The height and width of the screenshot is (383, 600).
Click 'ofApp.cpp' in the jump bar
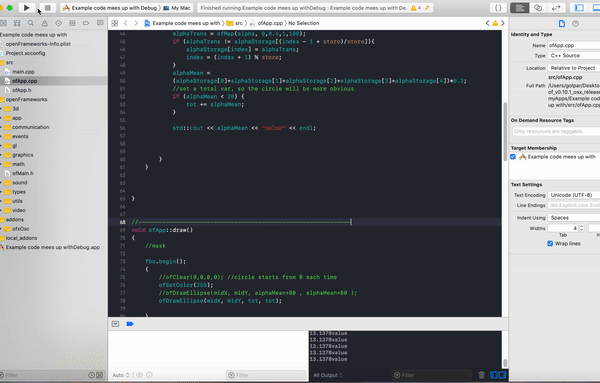point(266,23)
